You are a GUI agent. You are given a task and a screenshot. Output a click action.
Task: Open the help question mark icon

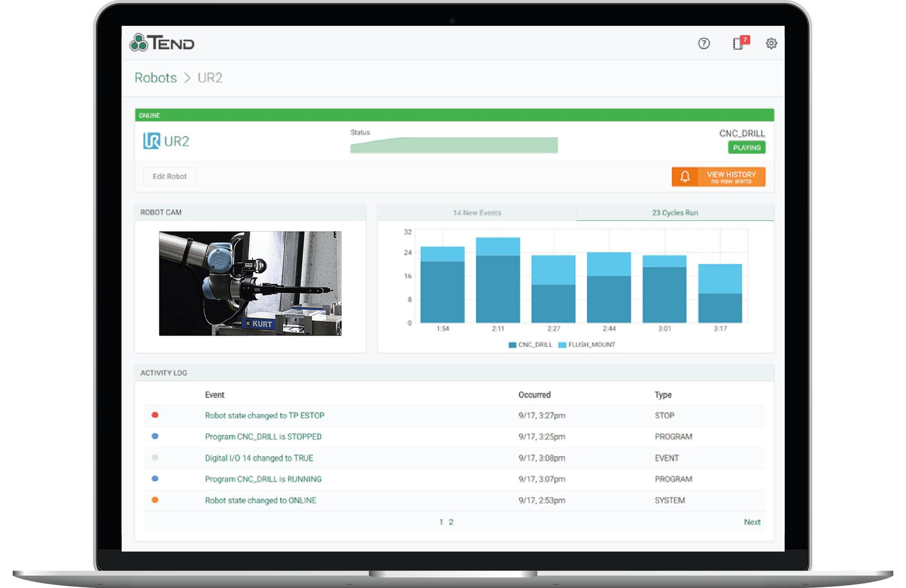(703, 43)
